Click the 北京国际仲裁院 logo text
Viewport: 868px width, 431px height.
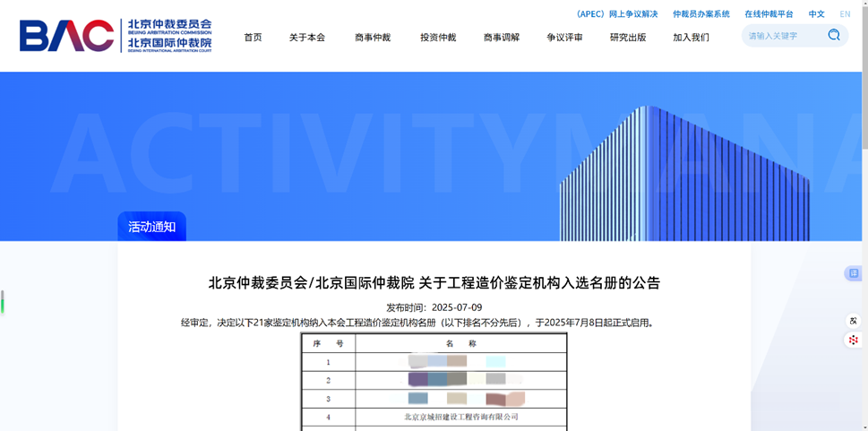coord(170,42)
